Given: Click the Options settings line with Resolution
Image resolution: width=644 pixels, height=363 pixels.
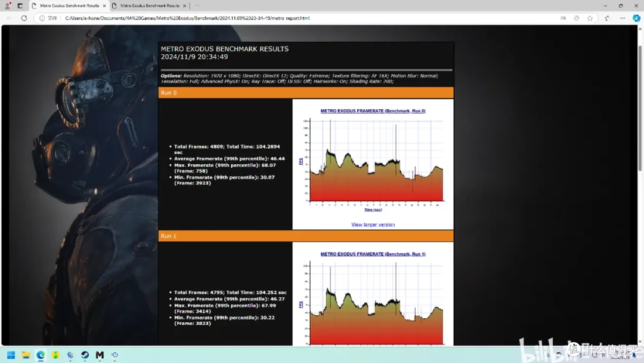Looking at the screenshot, I should click(x=299, y=79).
